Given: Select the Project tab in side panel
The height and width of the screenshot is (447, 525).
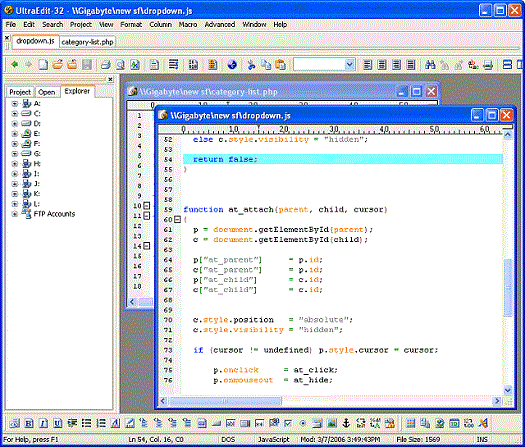Looking at the screenshot, I should click(x=20, y=92).
